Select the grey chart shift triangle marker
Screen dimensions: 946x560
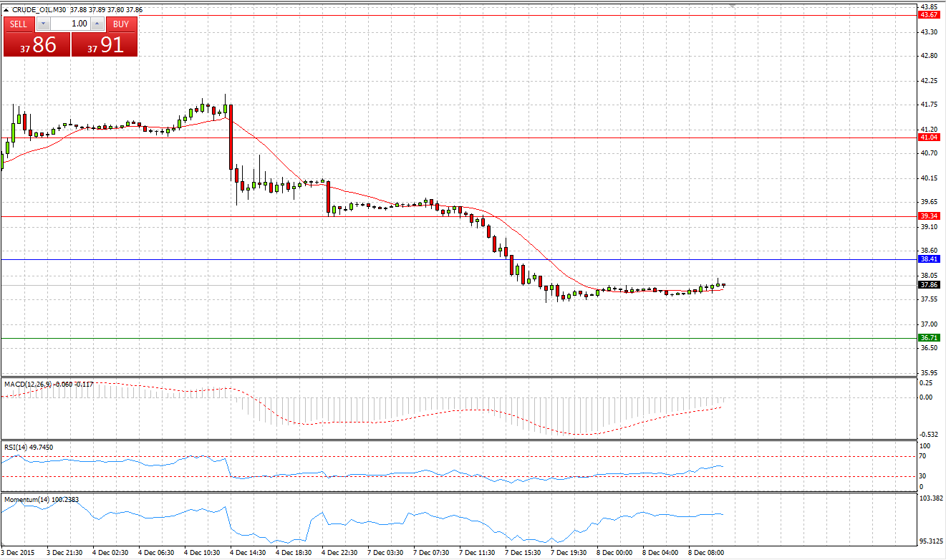click(732, 6)
